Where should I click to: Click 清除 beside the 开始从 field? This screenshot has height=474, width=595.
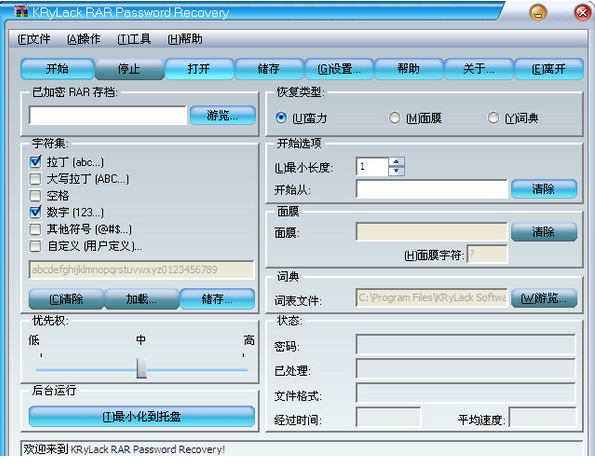point(544,189)
